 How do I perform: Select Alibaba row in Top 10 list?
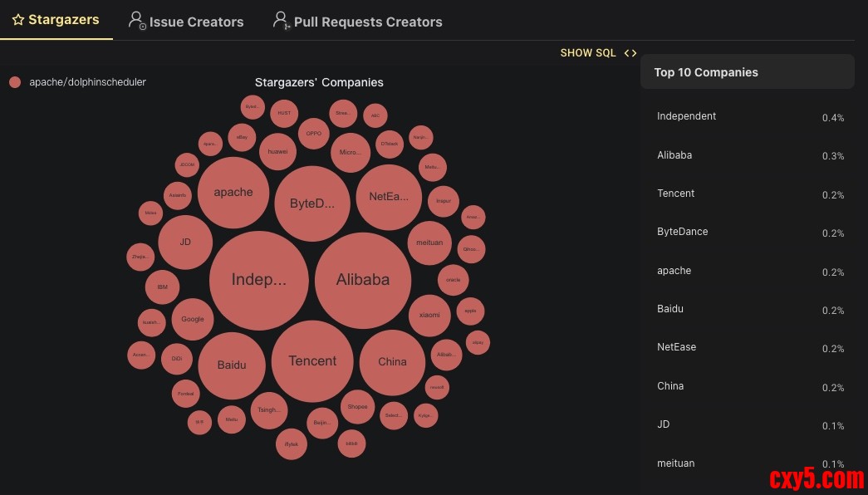pyautogui.click(x=750, y=155)
